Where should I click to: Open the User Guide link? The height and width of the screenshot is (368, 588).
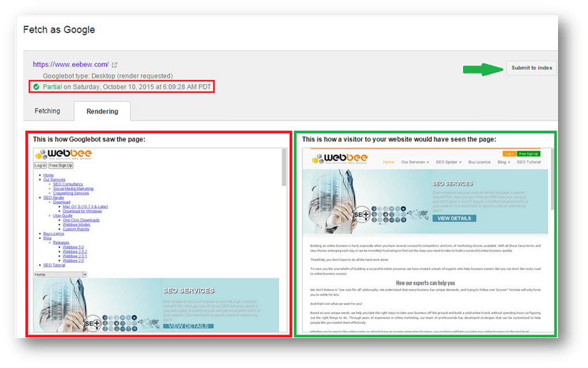coord(63,215)
